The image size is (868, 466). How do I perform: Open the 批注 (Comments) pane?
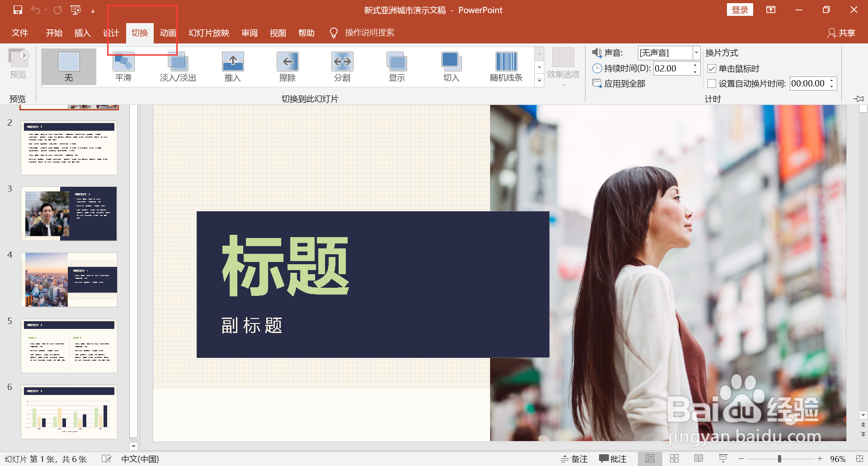click(613, 458)
